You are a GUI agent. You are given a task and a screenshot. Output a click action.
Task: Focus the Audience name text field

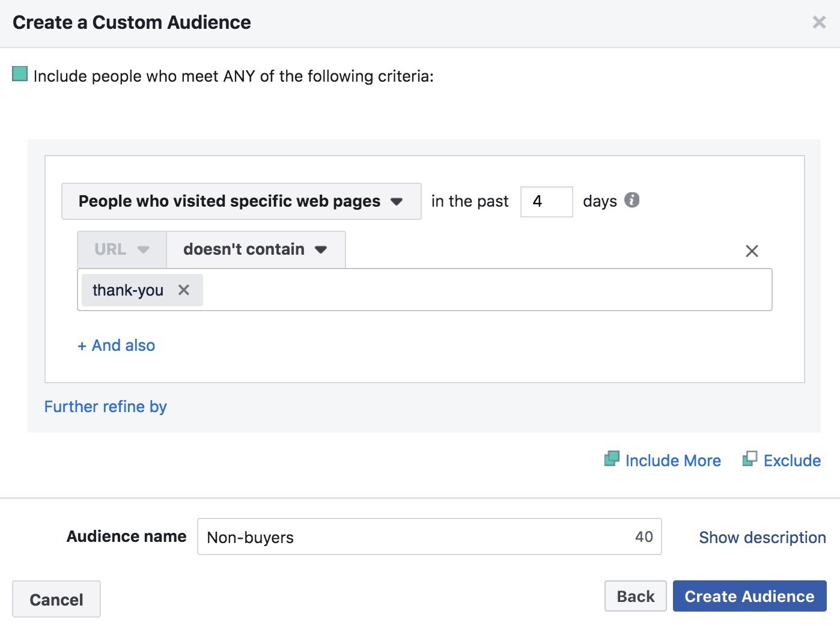[x=415, y=537]
